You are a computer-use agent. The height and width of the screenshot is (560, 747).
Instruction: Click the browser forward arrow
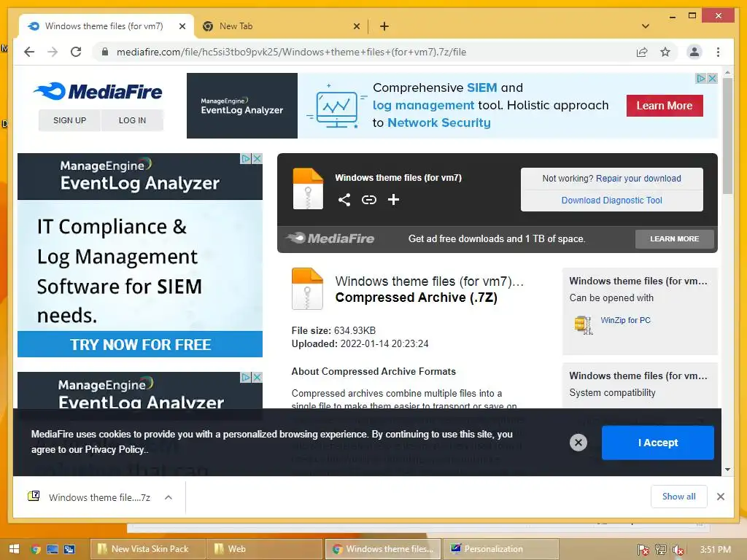coord(53,52)
